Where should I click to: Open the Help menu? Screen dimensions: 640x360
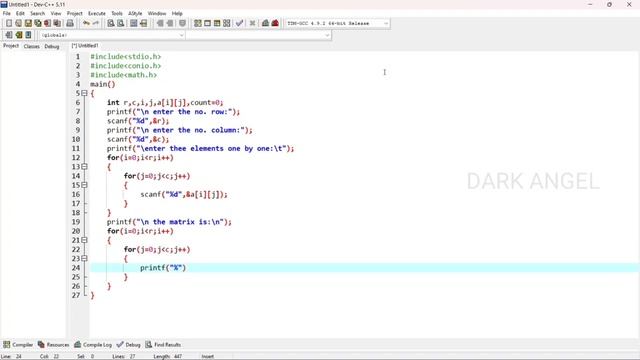[177, 13]
